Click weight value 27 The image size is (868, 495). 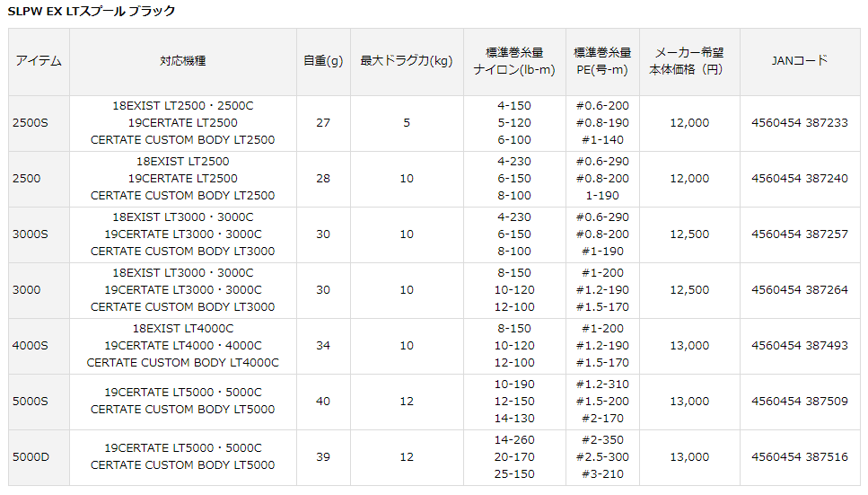coord(323,123)
